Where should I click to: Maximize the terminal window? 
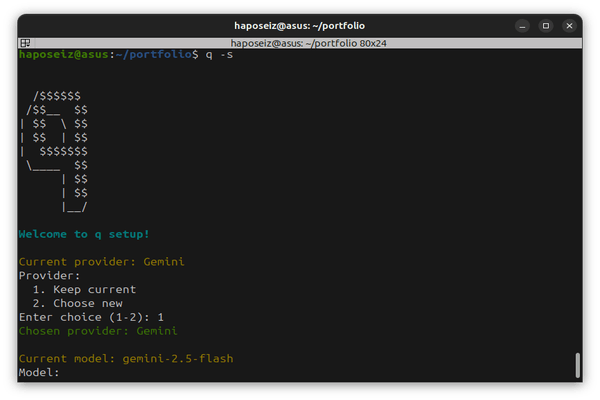coord(546,25)
